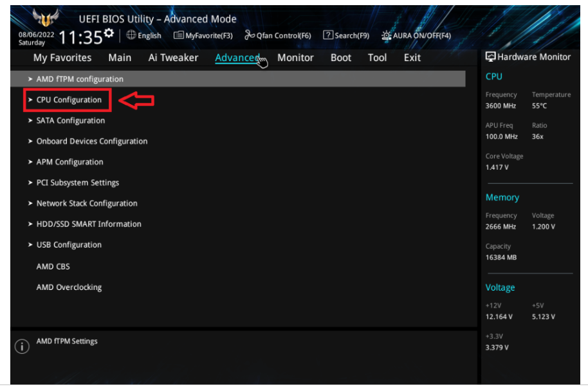
Task: Click the AMD fTPM Settings help text
Action: pos(67,341)
